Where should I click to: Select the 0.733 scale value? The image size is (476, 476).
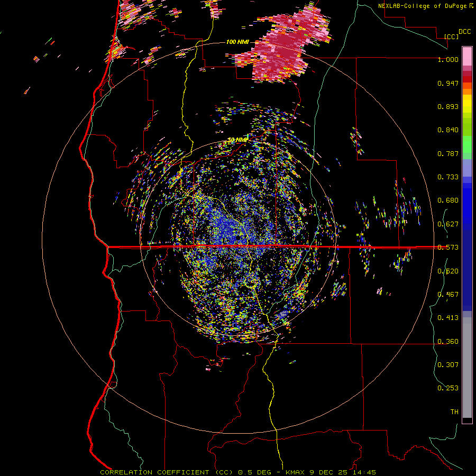[x=448, y=177]
